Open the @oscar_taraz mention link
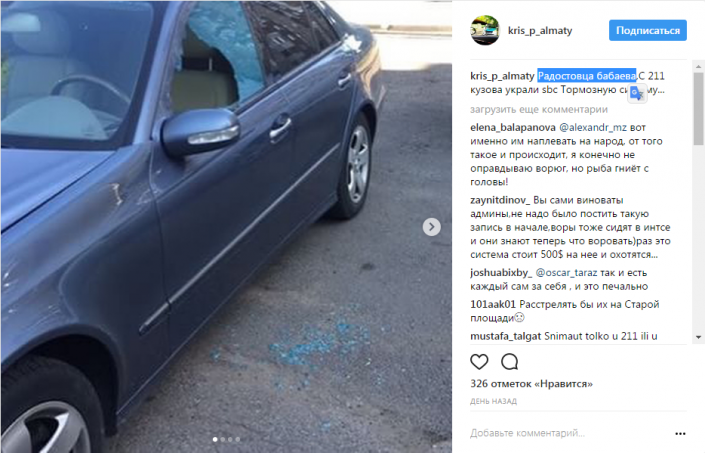 pos(567,273)
